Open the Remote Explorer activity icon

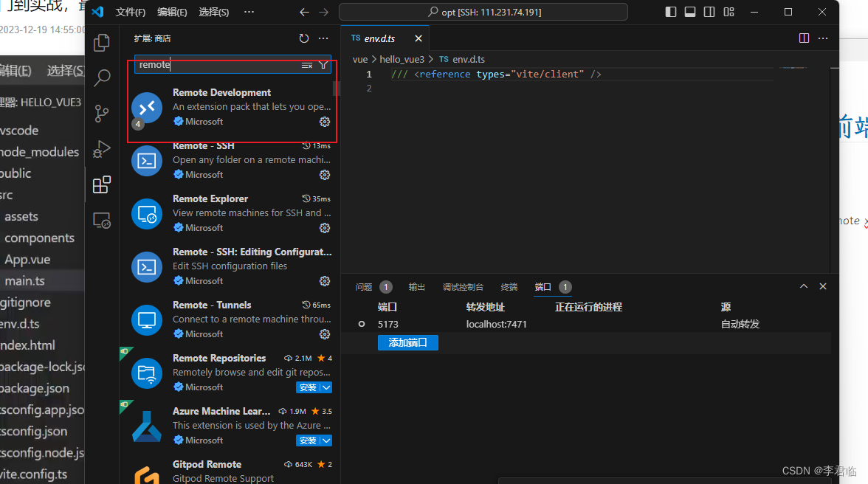pyautogui.click(x=102, y=220)
